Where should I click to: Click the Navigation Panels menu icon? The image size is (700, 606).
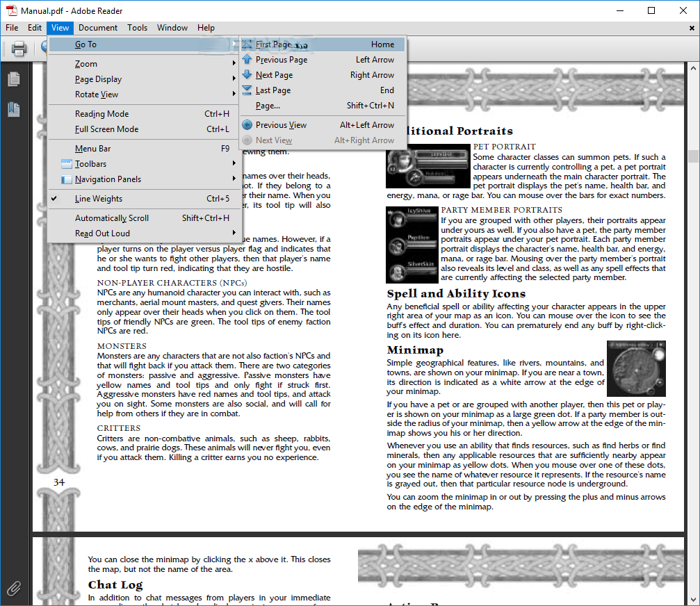[x=66, y=179]
